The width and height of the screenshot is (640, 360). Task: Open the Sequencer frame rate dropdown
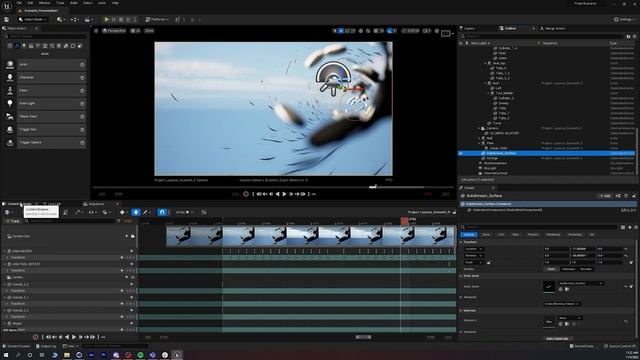(x=184, y=212)
